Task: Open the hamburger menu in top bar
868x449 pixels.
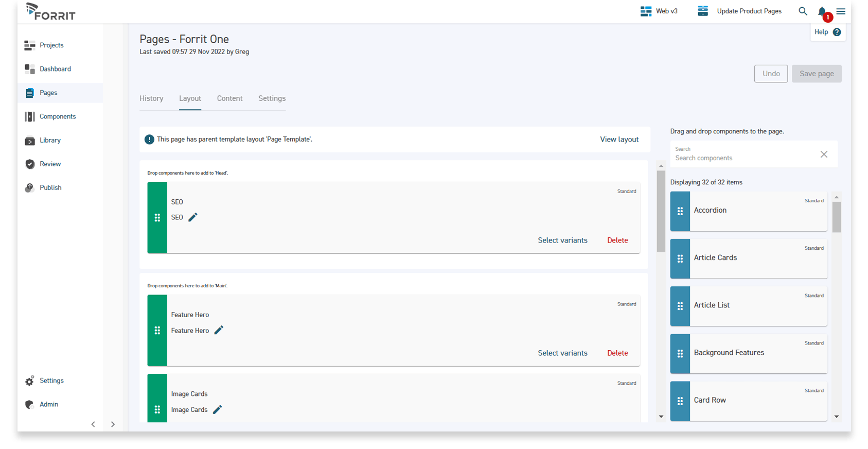Action: (x=841, y=11)
